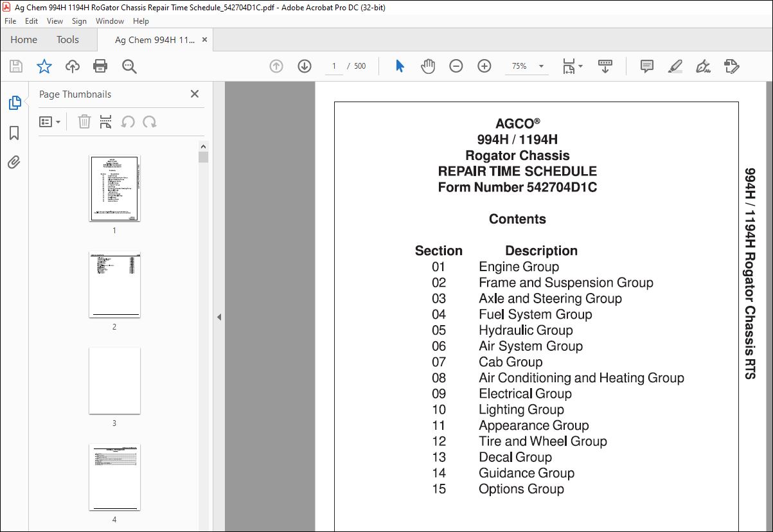Image resolution: width=773 pixels, height=532 pixels.
Task: Open the sign document pen tool
Action: pyautogui.click(x=704, y=66)
